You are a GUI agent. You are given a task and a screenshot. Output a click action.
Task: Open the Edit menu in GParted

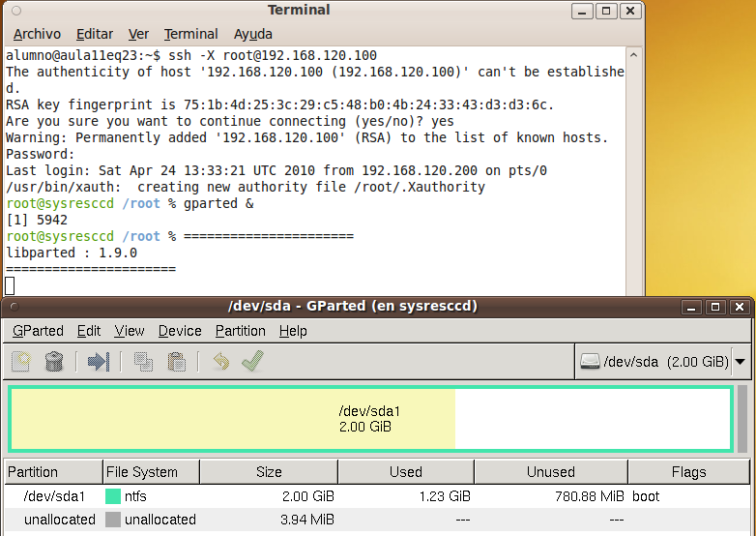coord(89,331)
